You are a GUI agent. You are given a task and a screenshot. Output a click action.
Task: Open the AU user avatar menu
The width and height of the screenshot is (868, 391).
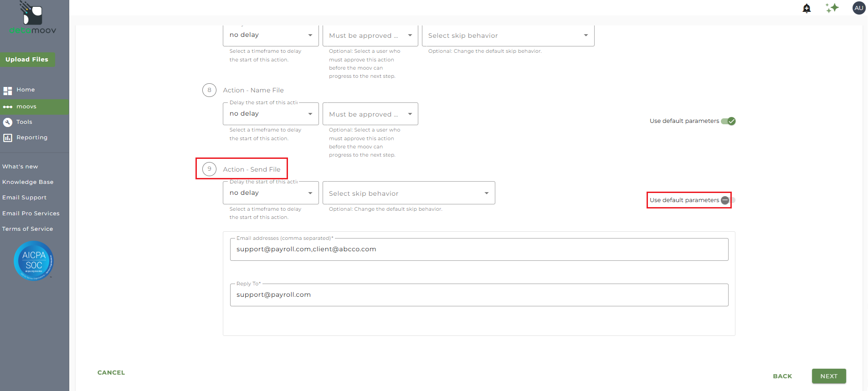858,8
